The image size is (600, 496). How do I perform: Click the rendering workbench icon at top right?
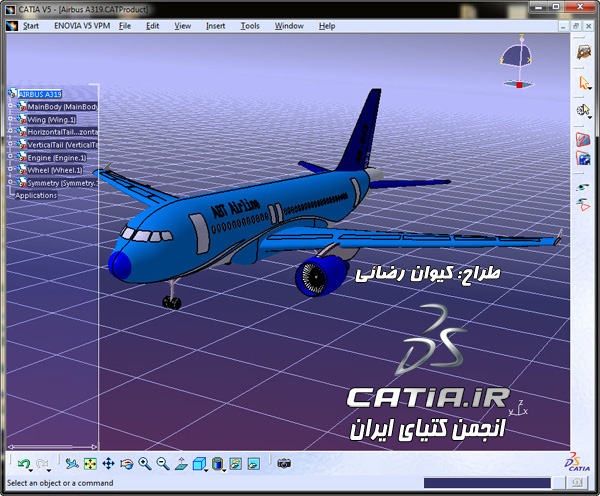(x=584, y=52)
